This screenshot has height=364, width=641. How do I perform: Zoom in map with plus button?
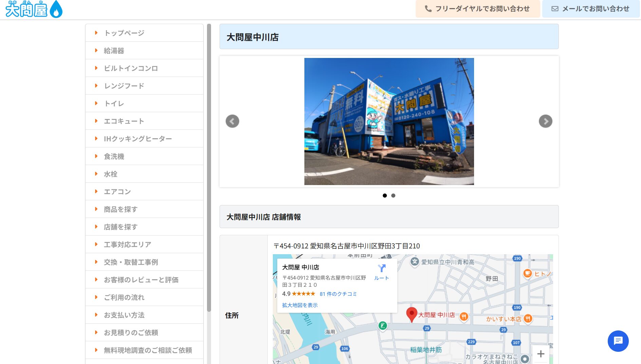[541, 354]
